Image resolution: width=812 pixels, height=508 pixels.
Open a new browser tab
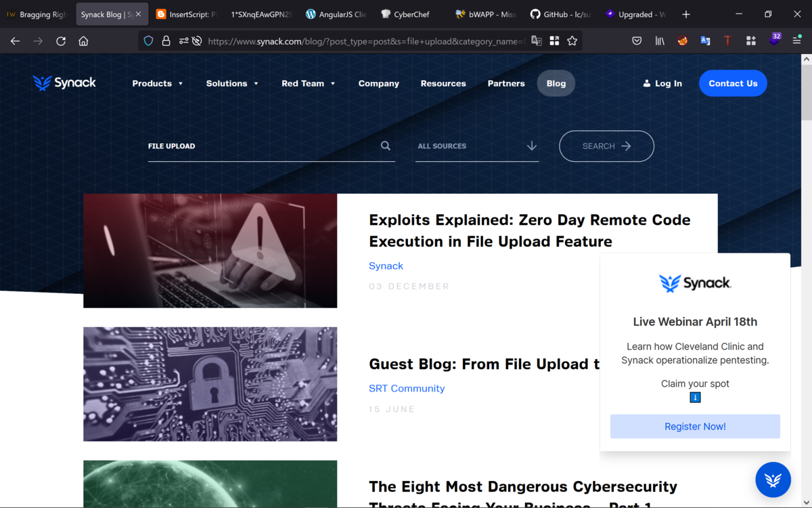click(686, 14)
